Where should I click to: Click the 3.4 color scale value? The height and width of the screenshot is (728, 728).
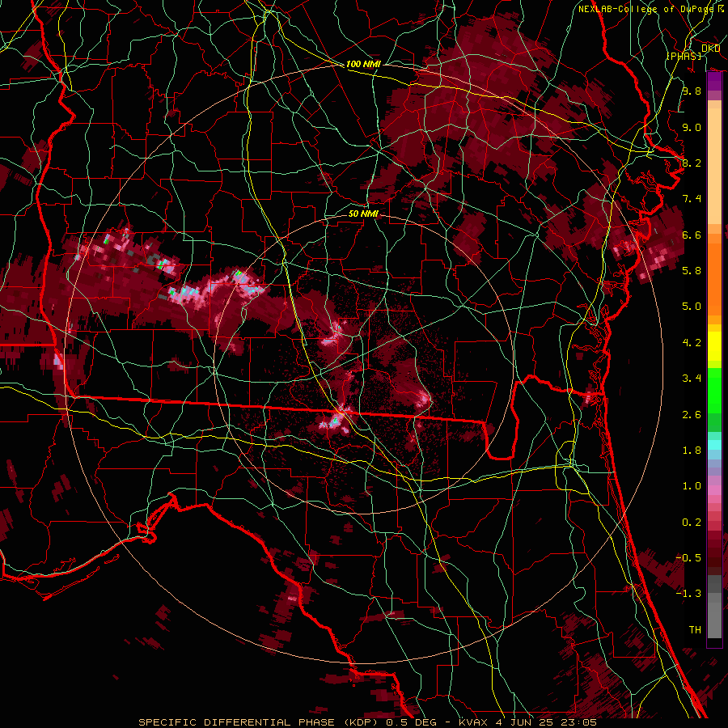point(692,379)
